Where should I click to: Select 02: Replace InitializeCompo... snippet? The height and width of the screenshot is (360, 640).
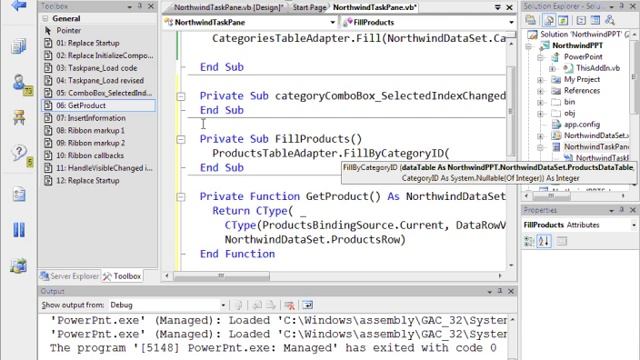98,56
